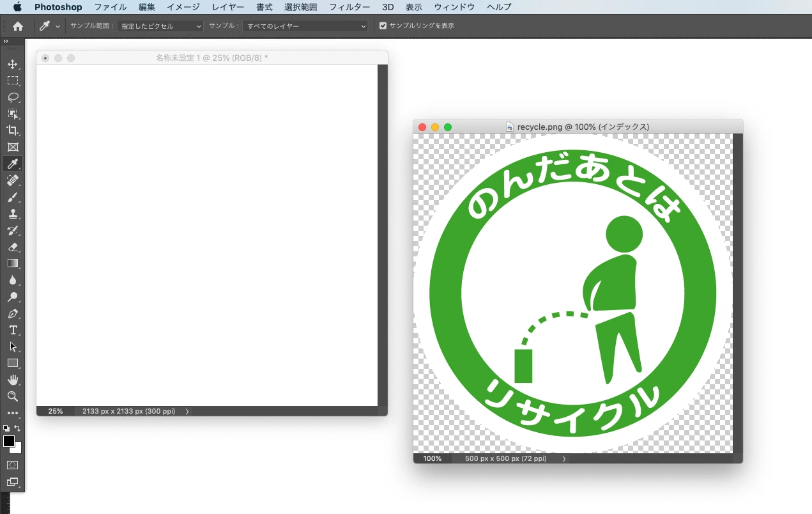The height and width of the screenshot is (514, 812).
Task: Select the Move tool
Action: click(13, 65)
